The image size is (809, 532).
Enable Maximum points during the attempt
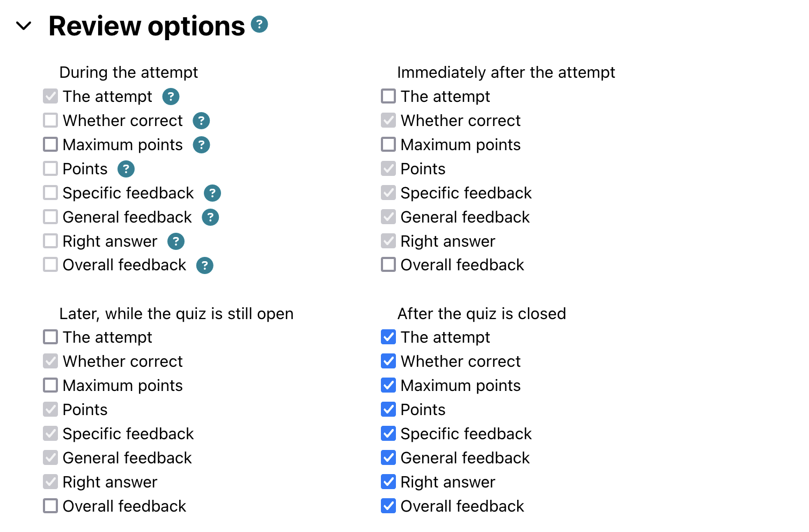pos(50,144)
